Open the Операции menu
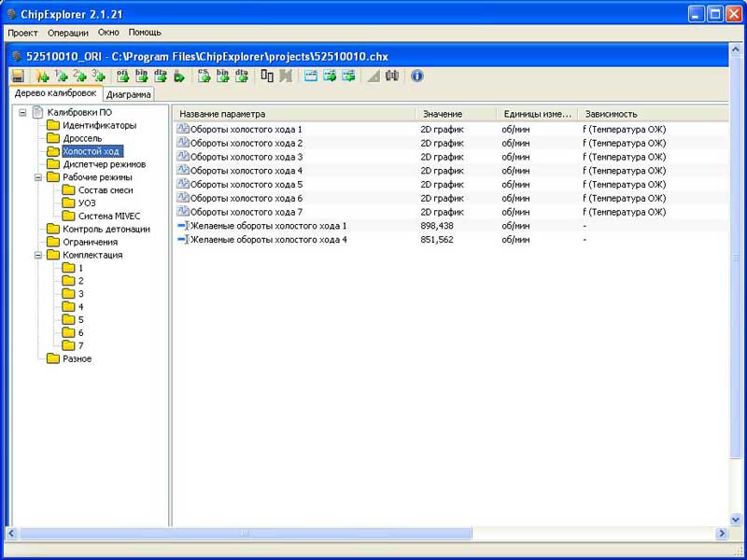The image size is (747, 560). 67,33
